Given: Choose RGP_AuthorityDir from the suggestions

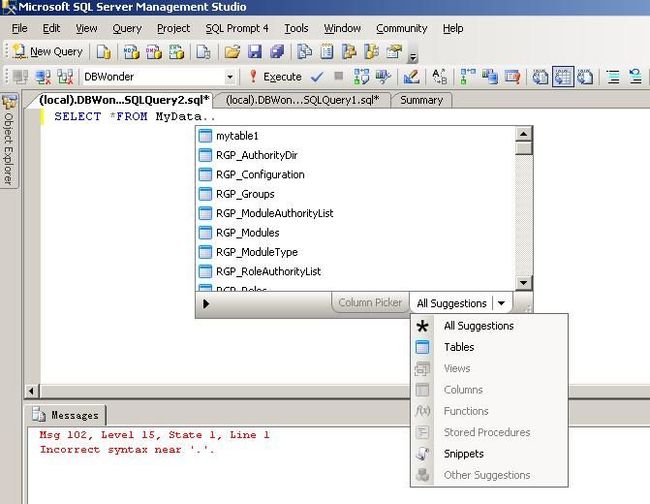Looking at the screenshot, I should (355, 155).
